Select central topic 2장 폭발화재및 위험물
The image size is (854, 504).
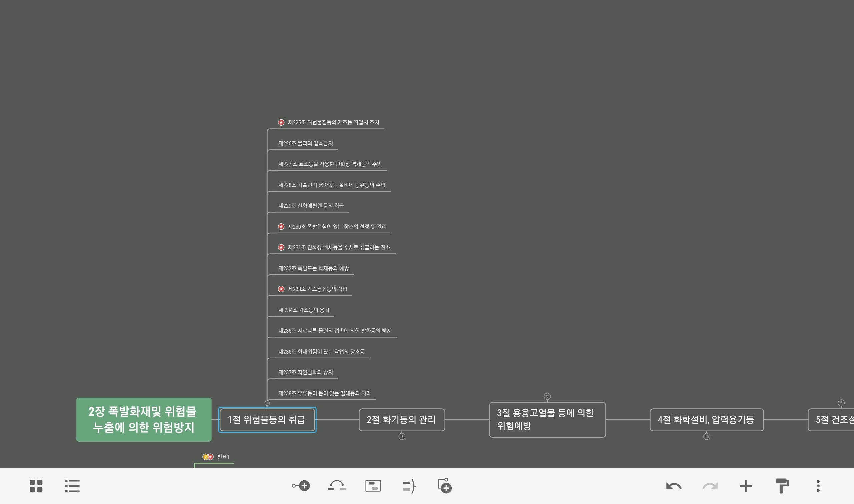point(144,419)
